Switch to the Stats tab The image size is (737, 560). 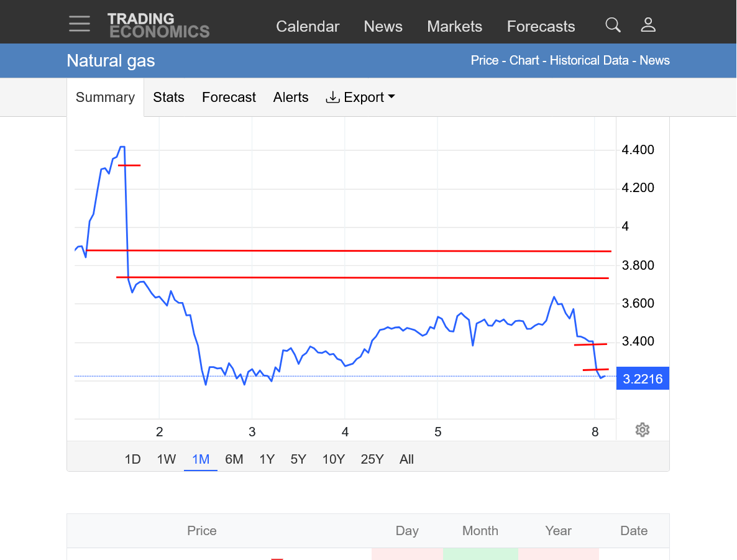168,98
